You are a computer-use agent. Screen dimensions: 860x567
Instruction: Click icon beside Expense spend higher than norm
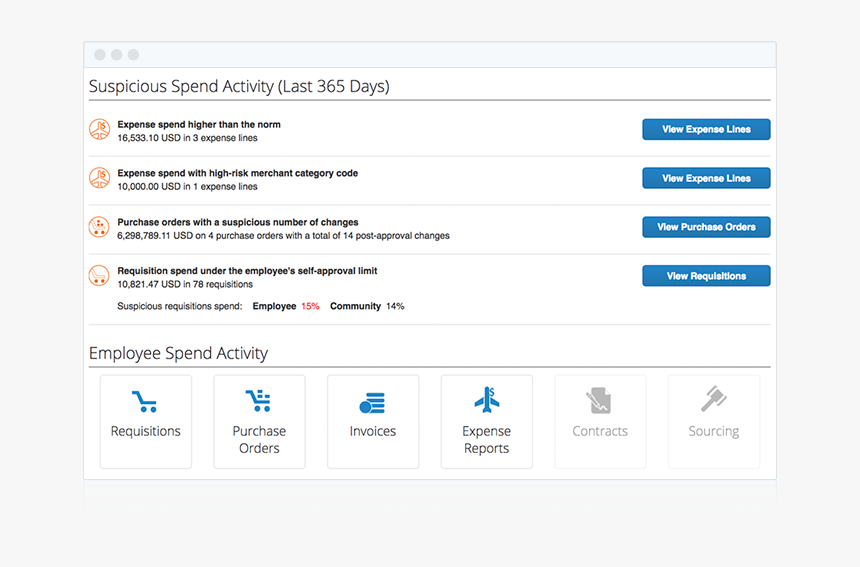coord(99,130)
